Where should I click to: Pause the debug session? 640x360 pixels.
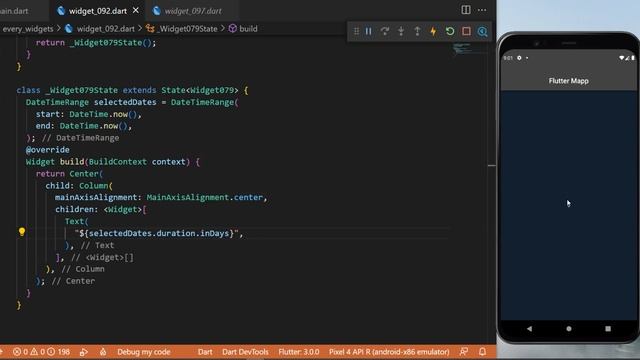click(369, 31)
